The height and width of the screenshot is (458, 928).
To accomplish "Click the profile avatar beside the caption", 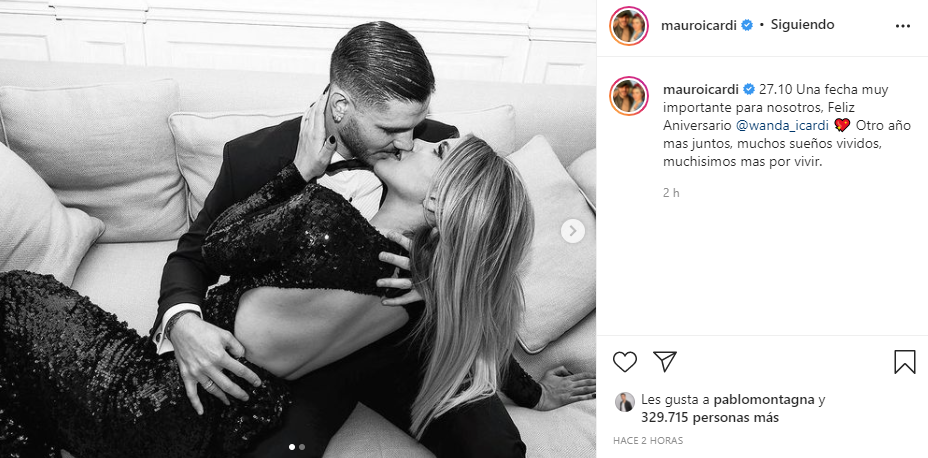I will point(630,94).
